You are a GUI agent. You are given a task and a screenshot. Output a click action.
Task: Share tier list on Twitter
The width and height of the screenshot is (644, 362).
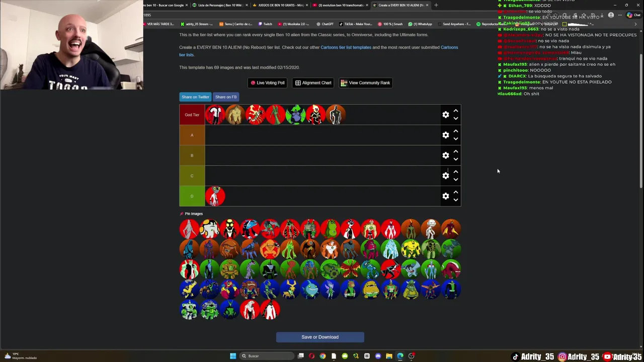point(195,97)
